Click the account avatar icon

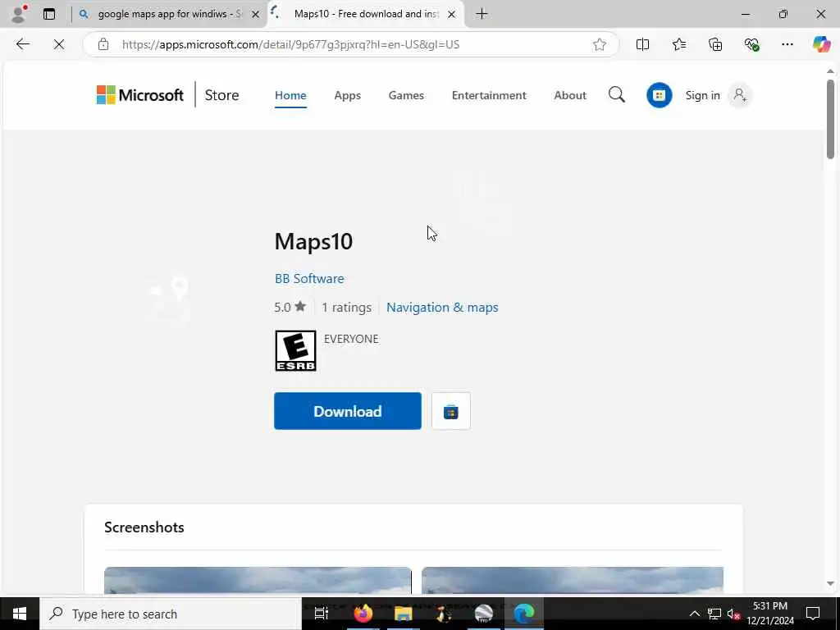tap(740, 95)
